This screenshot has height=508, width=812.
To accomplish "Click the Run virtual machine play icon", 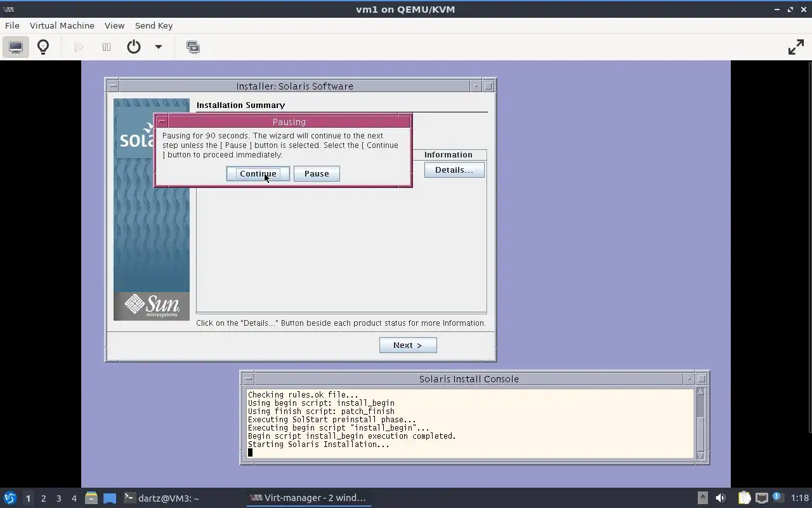I will click(79, 47).
